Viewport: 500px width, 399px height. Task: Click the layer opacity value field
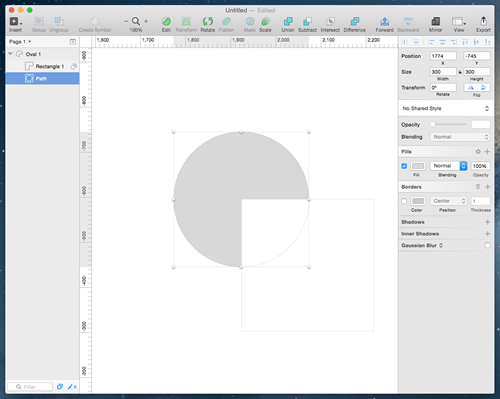pos(480,124)
